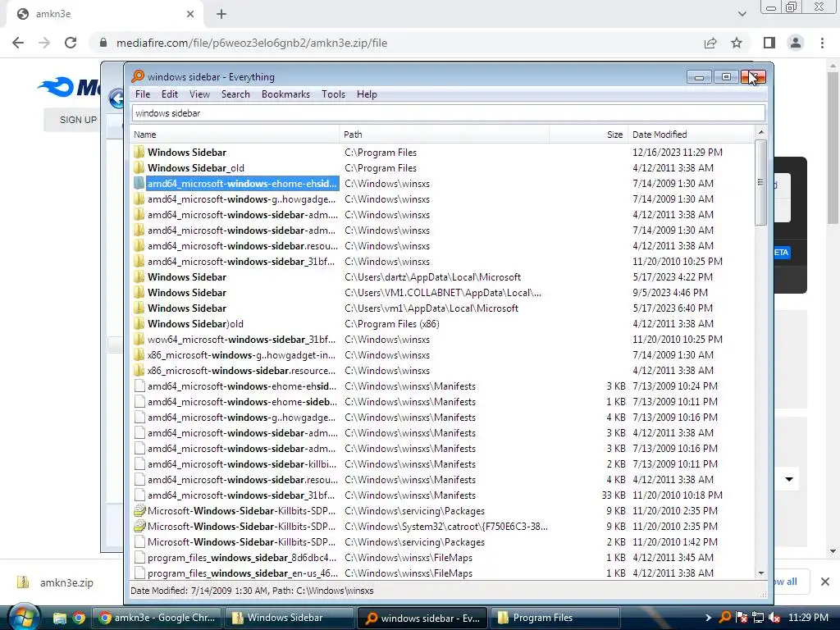Open the View menu in Everything
Screen dimensions: 840x630
click(199, 94)
